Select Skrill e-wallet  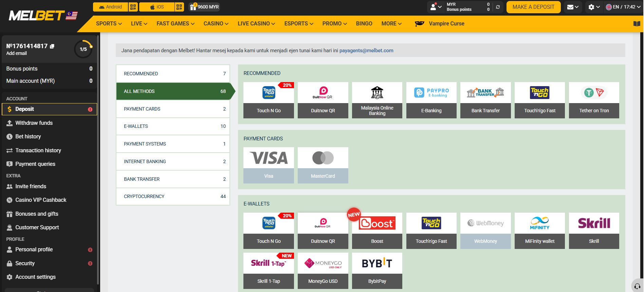point(594,231)
